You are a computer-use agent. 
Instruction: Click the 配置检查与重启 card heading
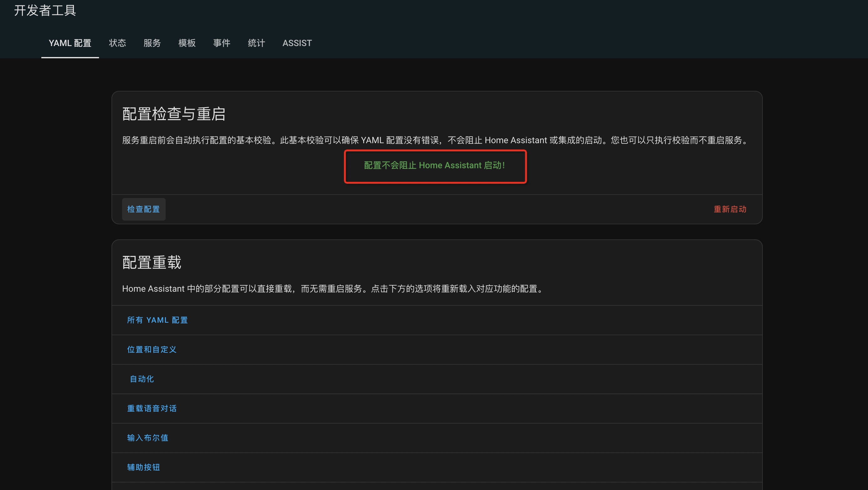173,114
